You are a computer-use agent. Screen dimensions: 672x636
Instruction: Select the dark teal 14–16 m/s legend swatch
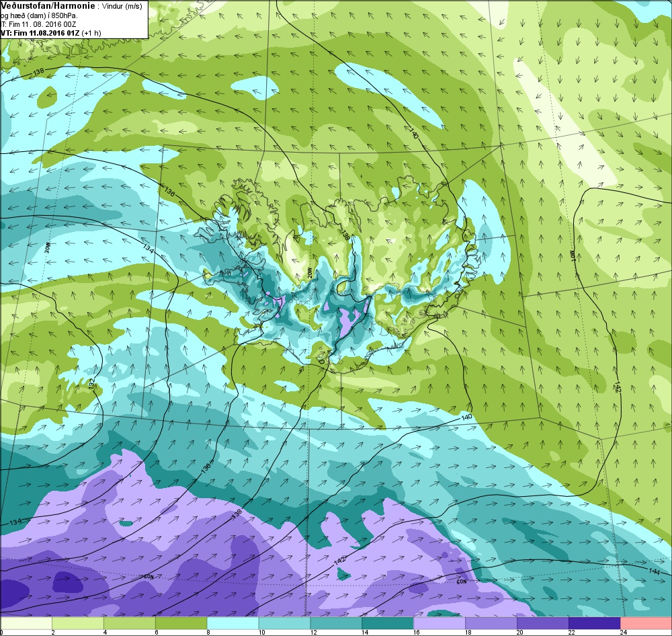[388, 623]
